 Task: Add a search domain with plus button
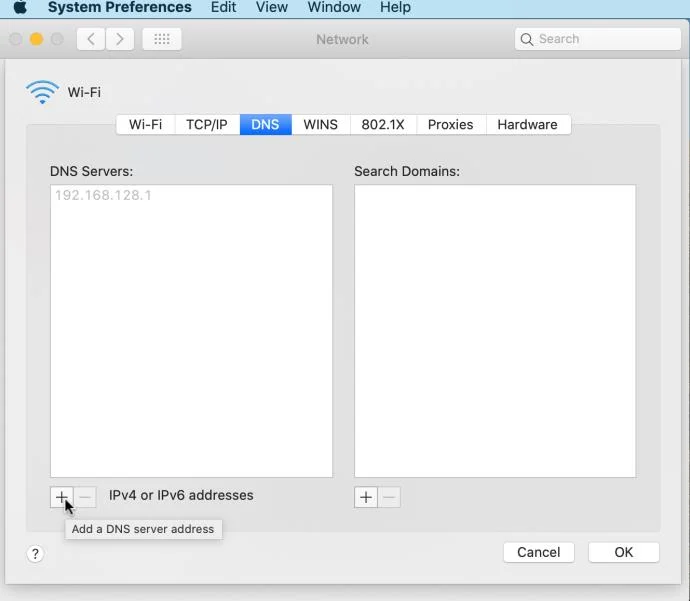point(366,497)
